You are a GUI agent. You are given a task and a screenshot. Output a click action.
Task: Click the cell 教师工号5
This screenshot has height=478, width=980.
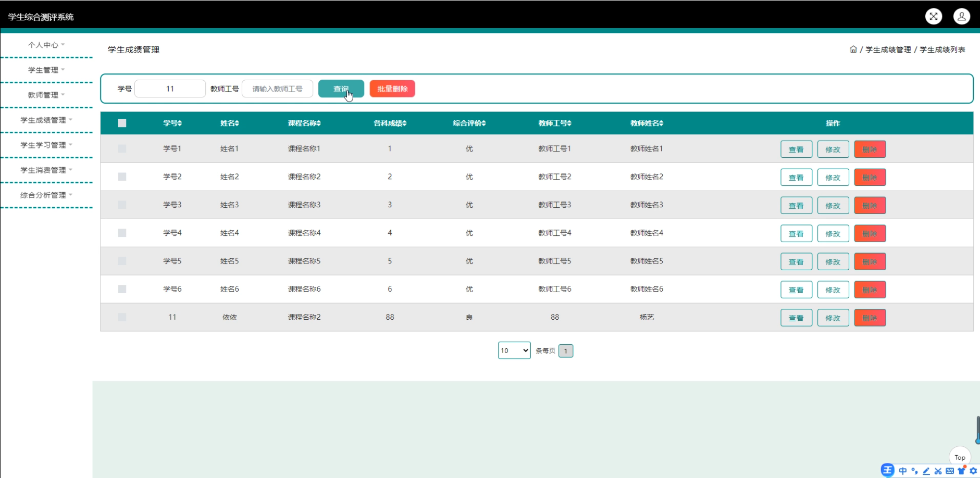pyautogui.click(x=554, y=261)
